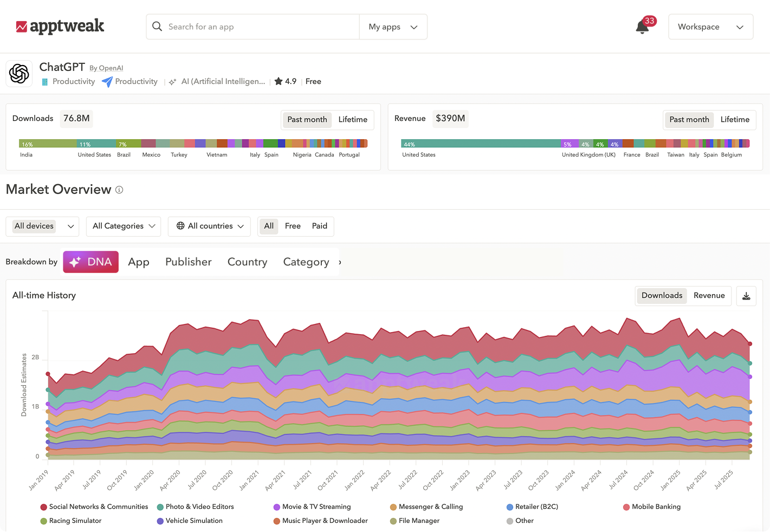
Task: Toggle Mobile Banking legend dot
Action: tap(626, 507)
